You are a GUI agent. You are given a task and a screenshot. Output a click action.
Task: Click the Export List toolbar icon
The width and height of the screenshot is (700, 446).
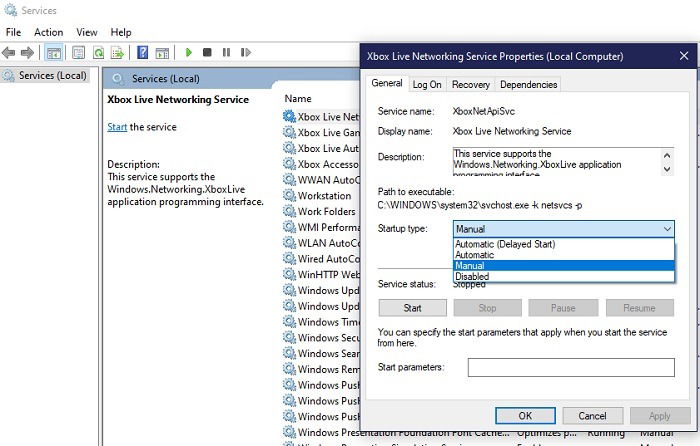117,53
